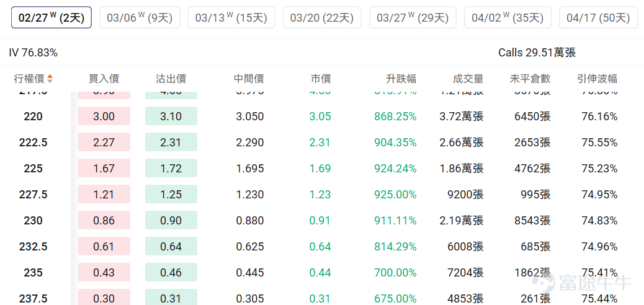Click ask price 2.31 for strike 222.5
The image size is (644, 305).
point(171,142)
